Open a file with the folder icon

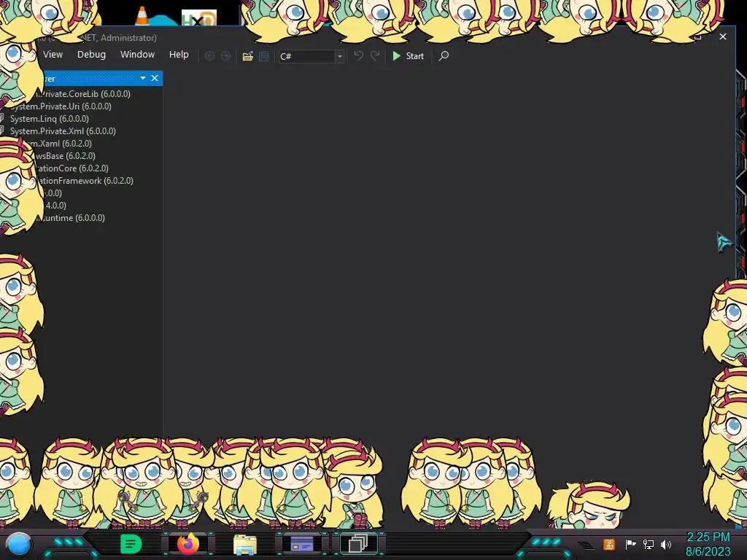point(248,56)
